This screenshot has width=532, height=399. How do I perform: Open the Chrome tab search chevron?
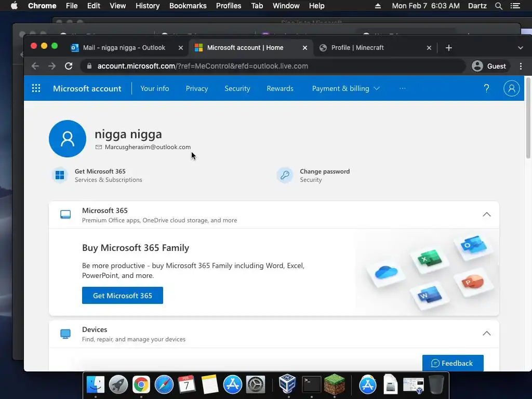pyautogui.click(x=521, y=48)
